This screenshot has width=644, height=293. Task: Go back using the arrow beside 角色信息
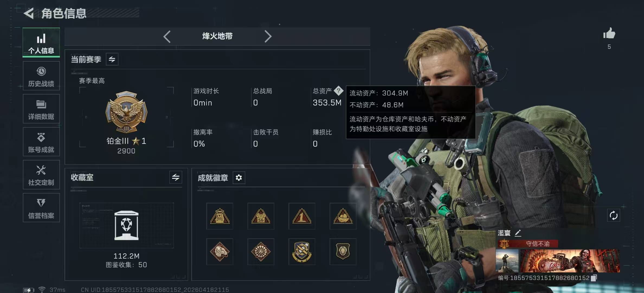click(29, 13)
